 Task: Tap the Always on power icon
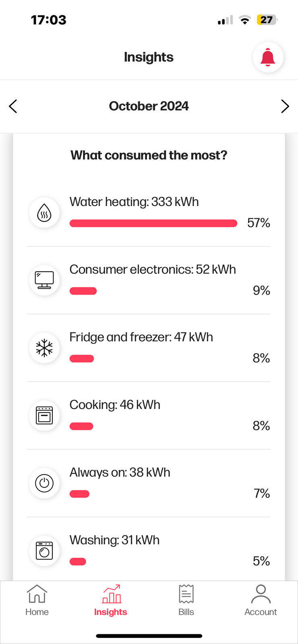(x=44, y=483)
